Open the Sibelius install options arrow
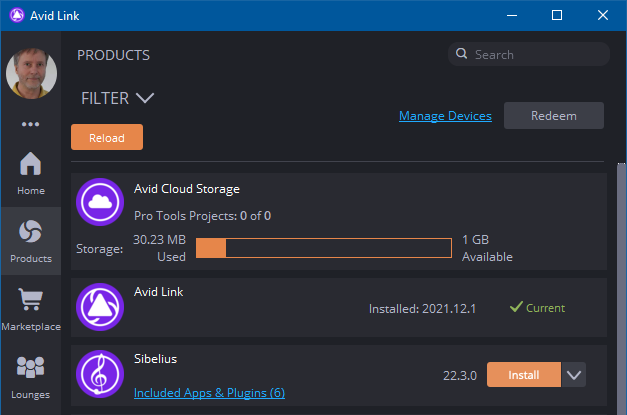627x415 pixels. click(x=574, y=375)
